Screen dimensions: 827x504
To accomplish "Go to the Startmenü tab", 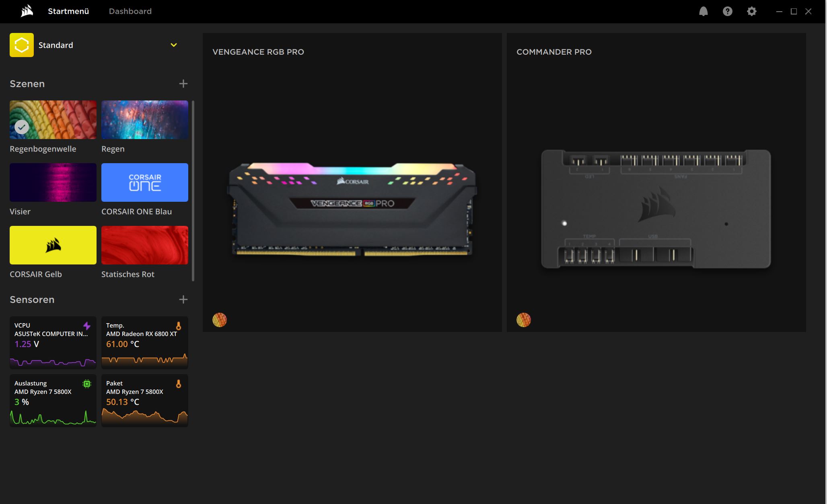I will [x=68, y=11].
